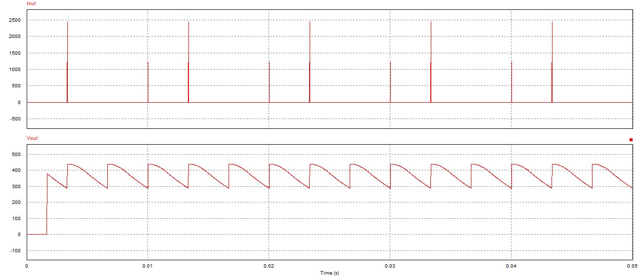Click the 0.02 time axis tick
This screenshot has width=644, height=279.
tap(269, 266)
